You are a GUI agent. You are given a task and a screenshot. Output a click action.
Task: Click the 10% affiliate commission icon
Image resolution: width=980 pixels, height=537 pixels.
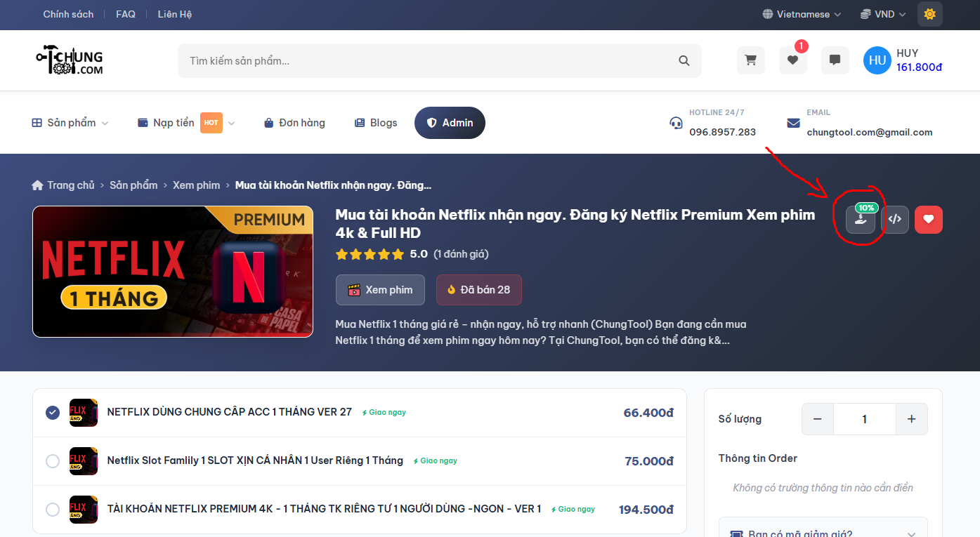pos(861,220)
